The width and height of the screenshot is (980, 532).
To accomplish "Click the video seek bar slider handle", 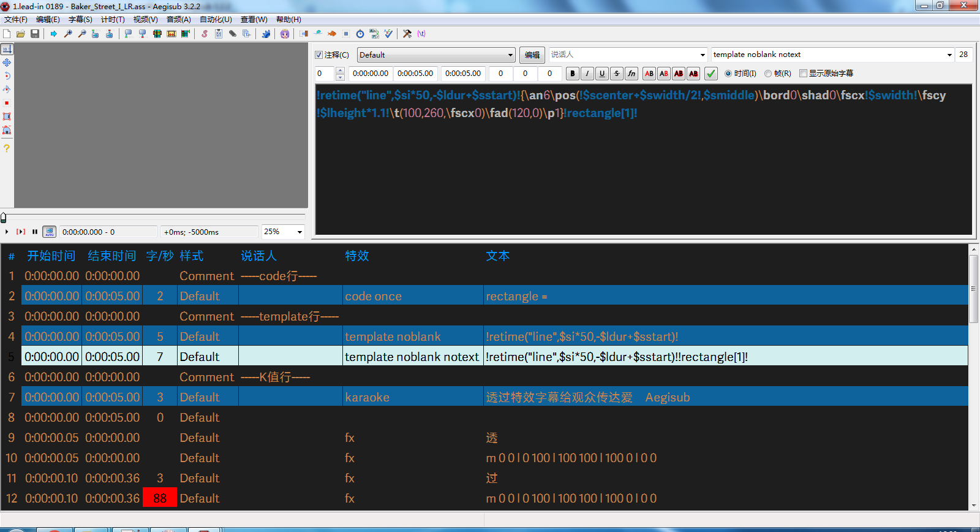I will tap(4, 218).
